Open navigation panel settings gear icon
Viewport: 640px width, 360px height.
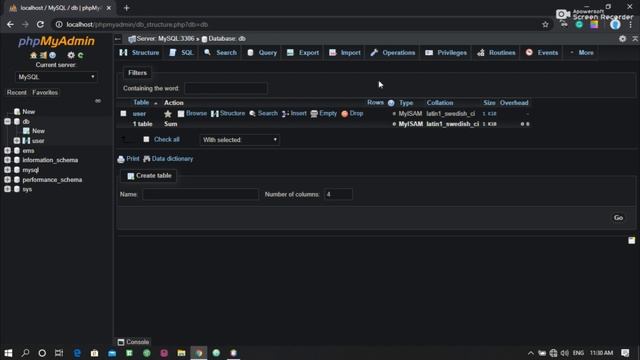point(71,55)
